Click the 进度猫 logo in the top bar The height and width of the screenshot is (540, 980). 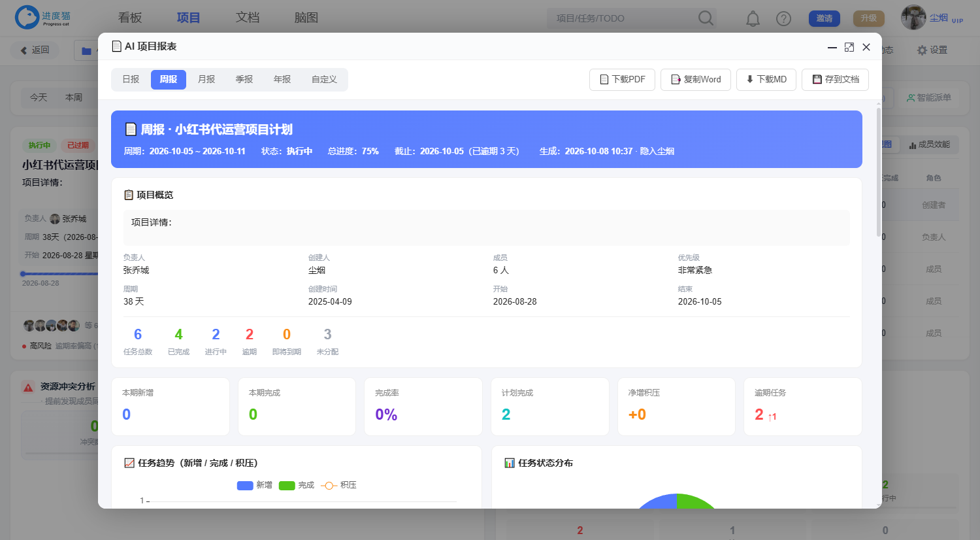[43, 18]
